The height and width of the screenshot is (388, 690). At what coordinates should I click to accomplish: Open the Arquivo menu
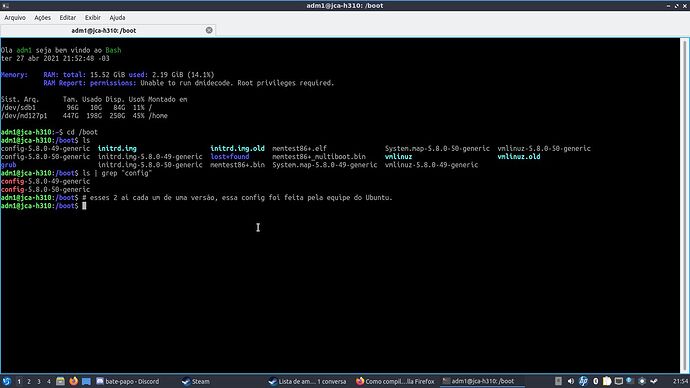pos(15,18)
